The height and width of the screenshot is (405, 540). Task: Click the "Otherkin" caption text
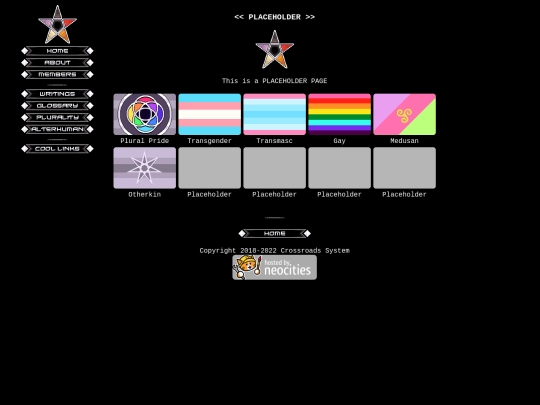(145, 195)
